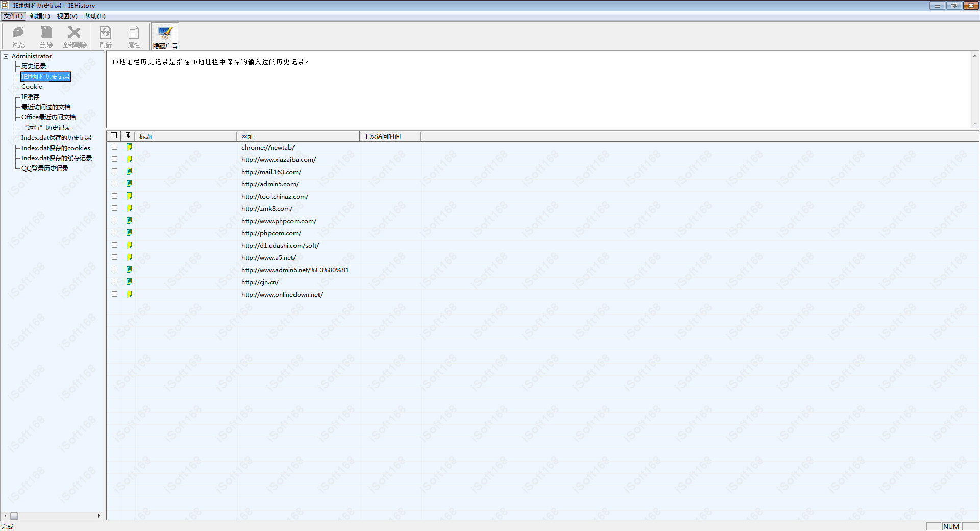The width and height of the screenshot is (980, 531).
Task: Collapse the Administrator tree node
Action: coord(6,56)
